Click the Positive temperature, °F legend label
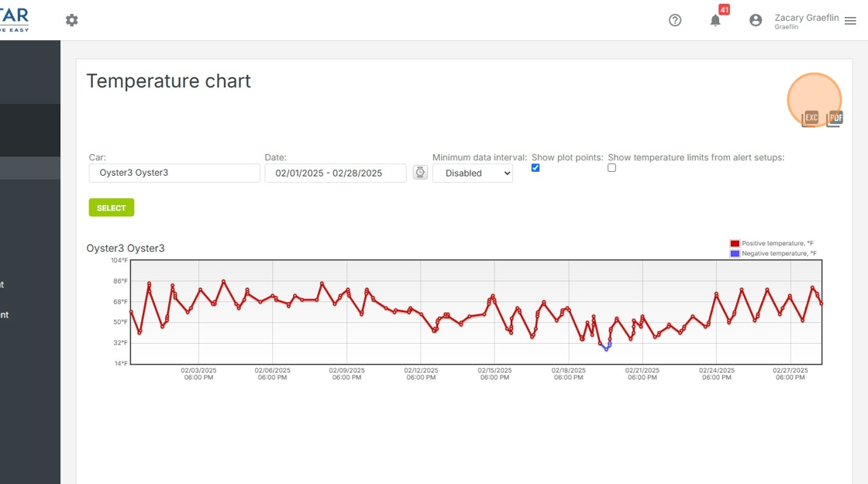The width and height of the screenshot is (868, 484). pyautogui.click(x=777, y=243)
